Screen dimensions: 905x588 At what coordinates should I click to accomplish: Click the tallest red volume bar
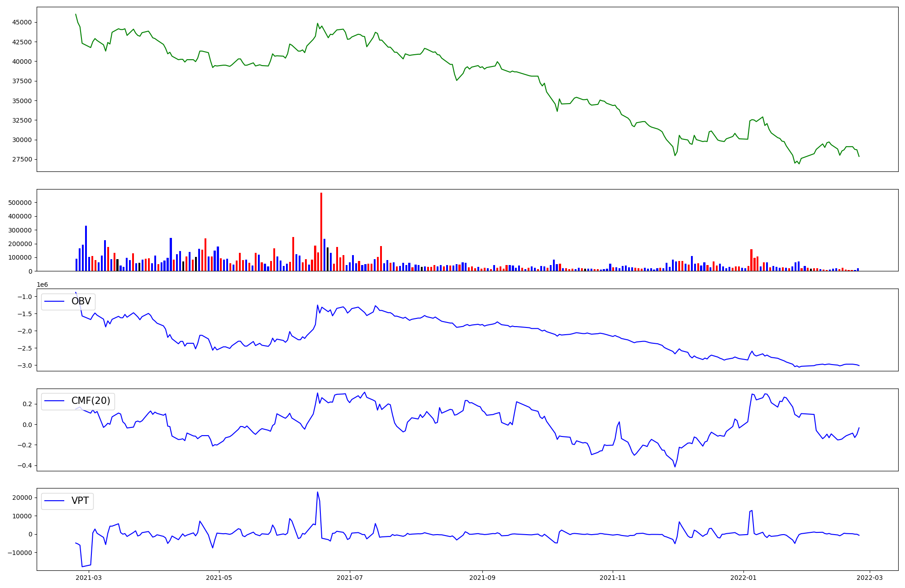(x=321, y=232)
